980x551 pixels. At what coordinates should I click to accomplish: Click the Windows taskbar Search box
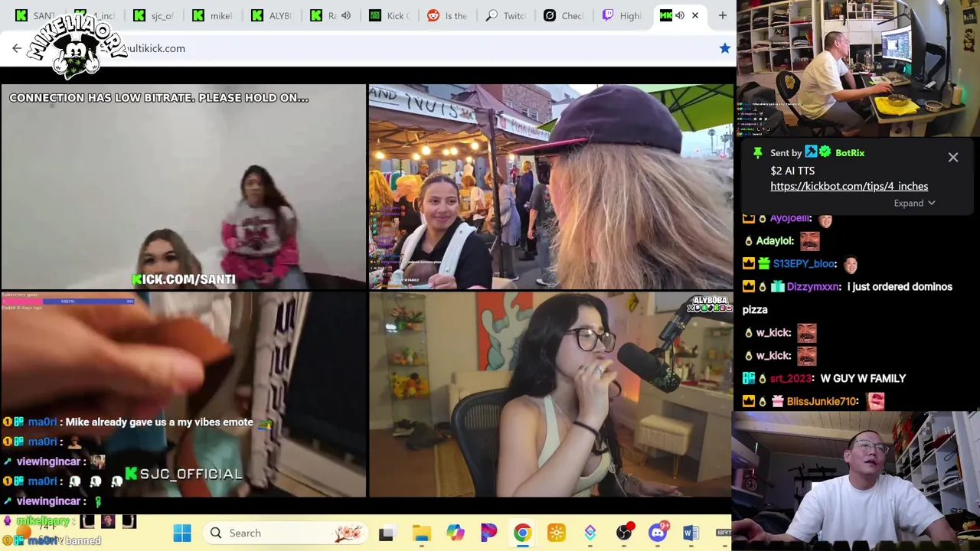point(284,533)
